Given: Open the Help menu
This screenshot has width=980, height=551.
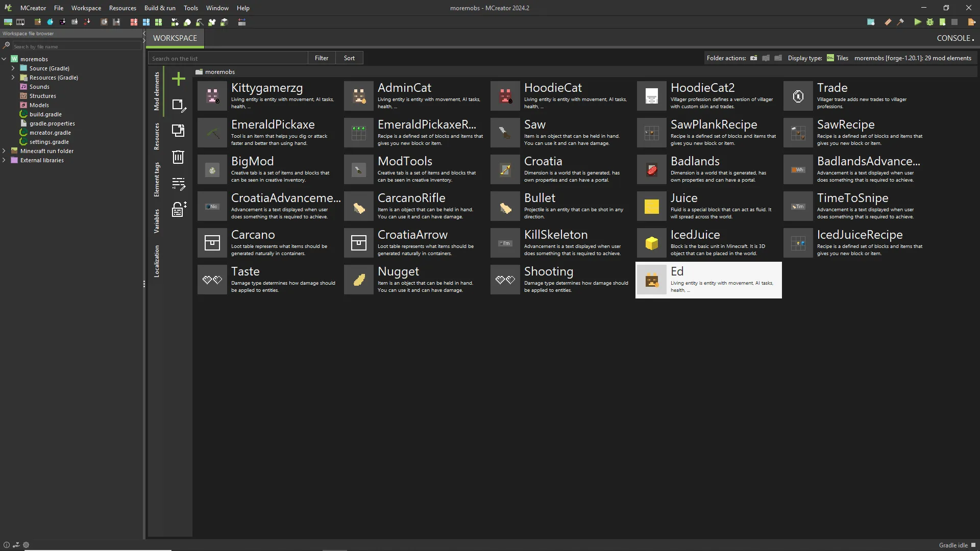Looking at the screenshot, I should click(x=243, y=8).
